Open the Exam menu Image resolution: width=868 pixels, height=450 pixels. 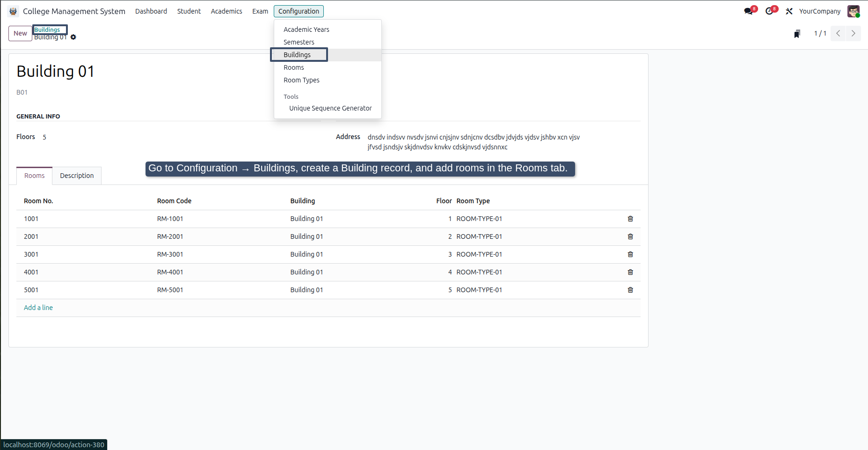tap(260, 11)
